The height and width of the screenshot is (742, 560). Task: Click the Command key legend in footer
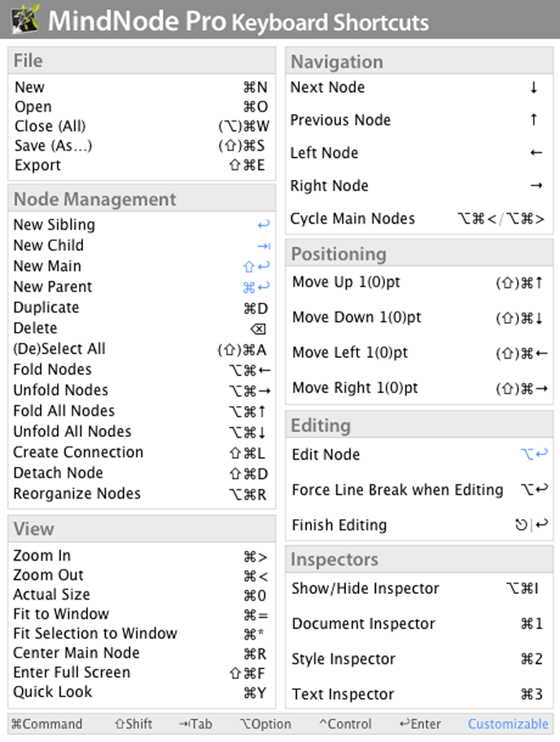tap(46, 724)
